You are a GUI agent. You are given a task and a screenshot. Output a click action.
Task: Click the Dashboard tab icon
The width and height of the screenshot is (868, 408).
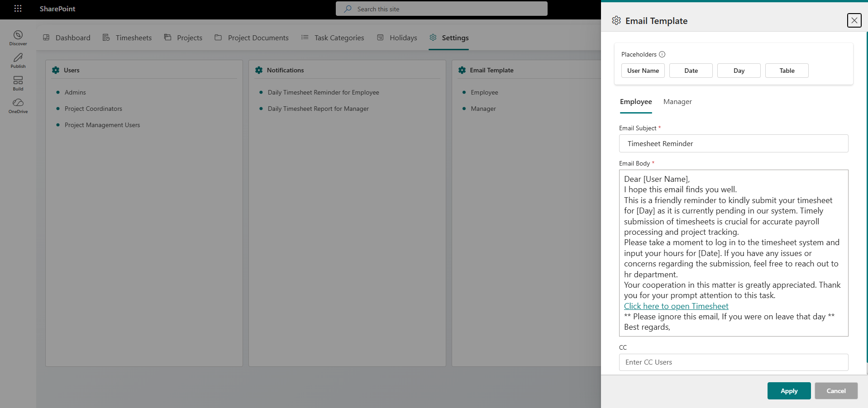[46, 38]
